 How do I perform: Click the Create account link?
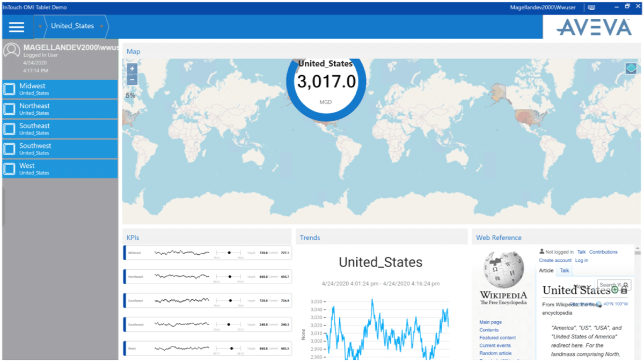pyautogui.click(x=555, y=260)
